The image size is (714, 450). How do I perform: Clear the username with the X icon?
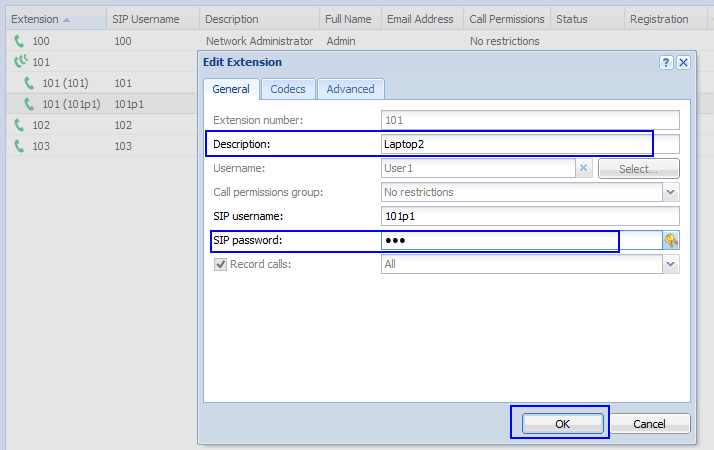coord(584,168)
